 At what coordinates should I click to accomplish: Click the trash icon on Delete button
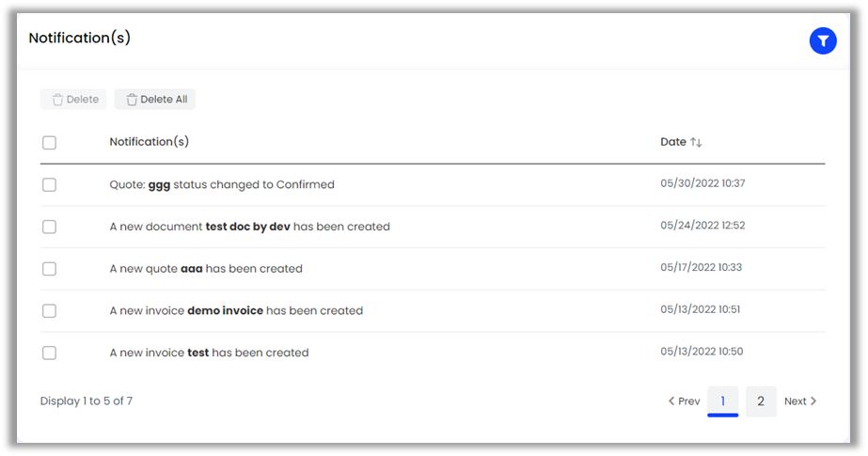click(57, 100)
